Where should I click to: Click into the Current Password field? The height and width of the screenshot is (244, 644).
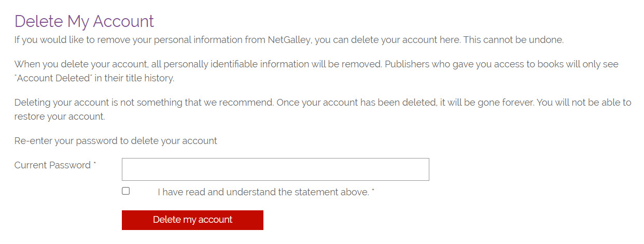tap(275, 169)
